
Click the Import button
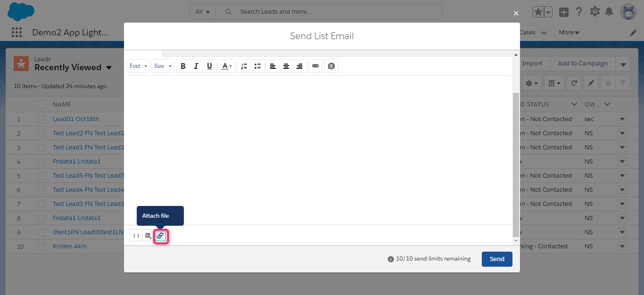(x=532, y=64)
